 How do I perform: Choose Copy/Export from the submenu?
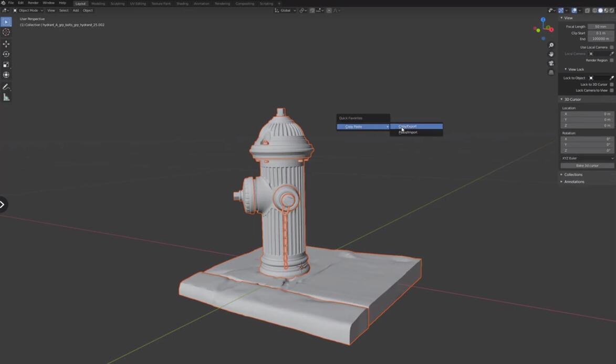(x=416, y=126)
